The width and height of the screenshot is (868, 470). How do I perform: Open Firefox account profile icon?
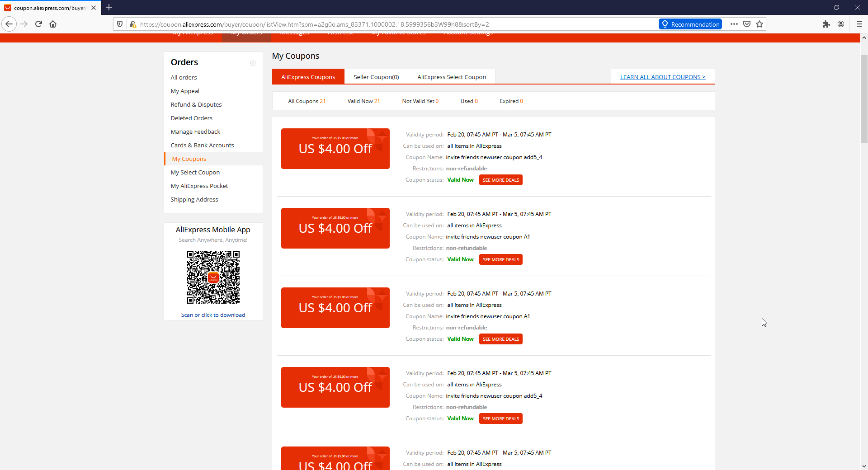841,24
